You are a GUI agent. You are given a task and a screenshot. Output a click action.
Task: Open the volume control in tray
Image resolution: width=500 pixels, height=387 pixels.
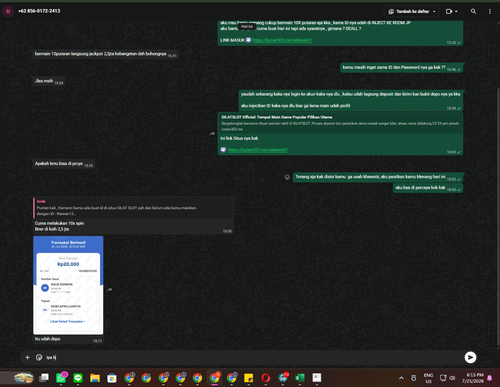pyautogui.click(x=452, y=378)
